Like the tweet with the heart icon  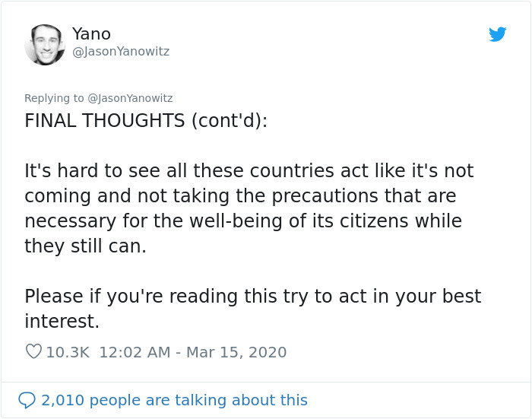click(33, 352)
